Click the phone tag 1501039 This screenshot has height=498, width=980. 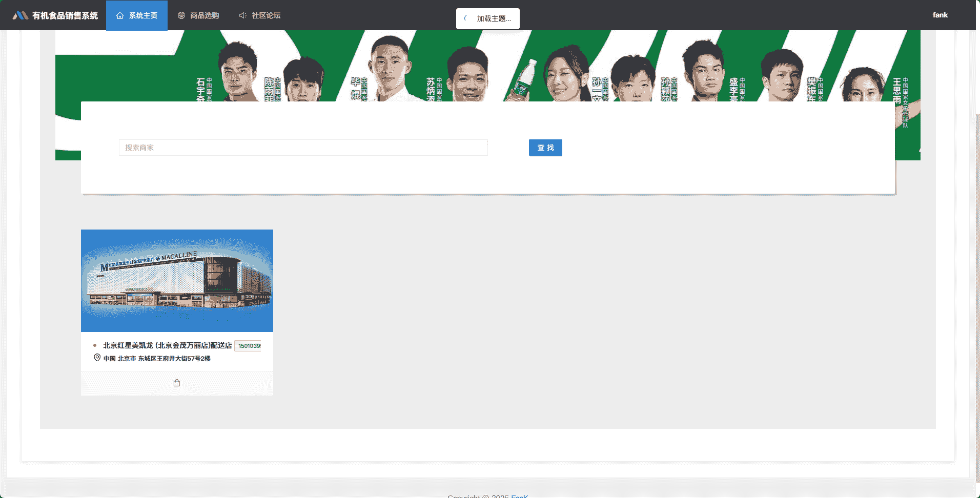248,346
